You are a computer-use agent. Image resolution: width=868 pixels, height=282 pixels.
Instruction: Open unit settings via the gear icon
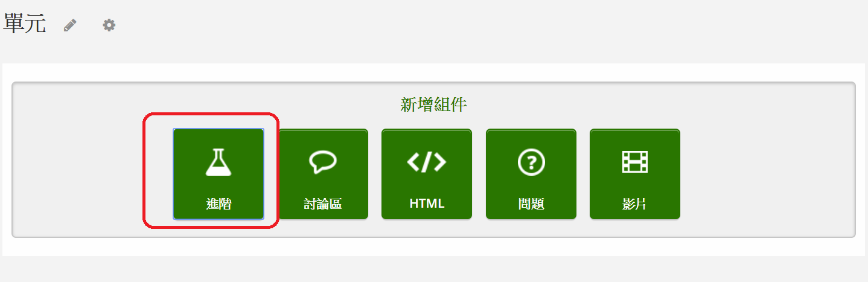(x=109, y=25)
